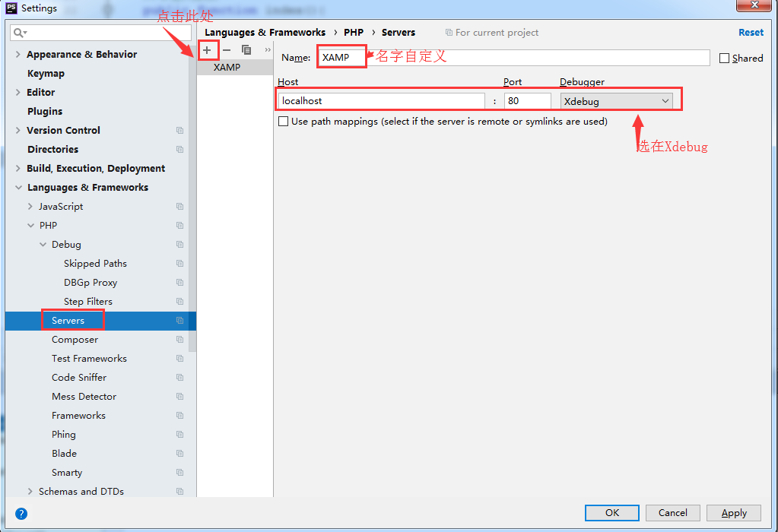Click the add server plus icon
778x532 pixels.
coord(207,50)
